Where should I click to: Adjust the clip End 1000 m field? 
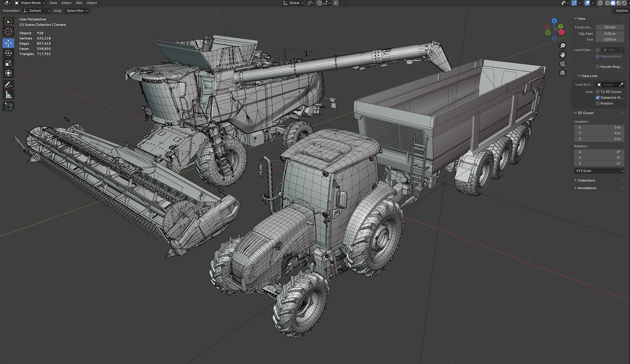(610, 39)
